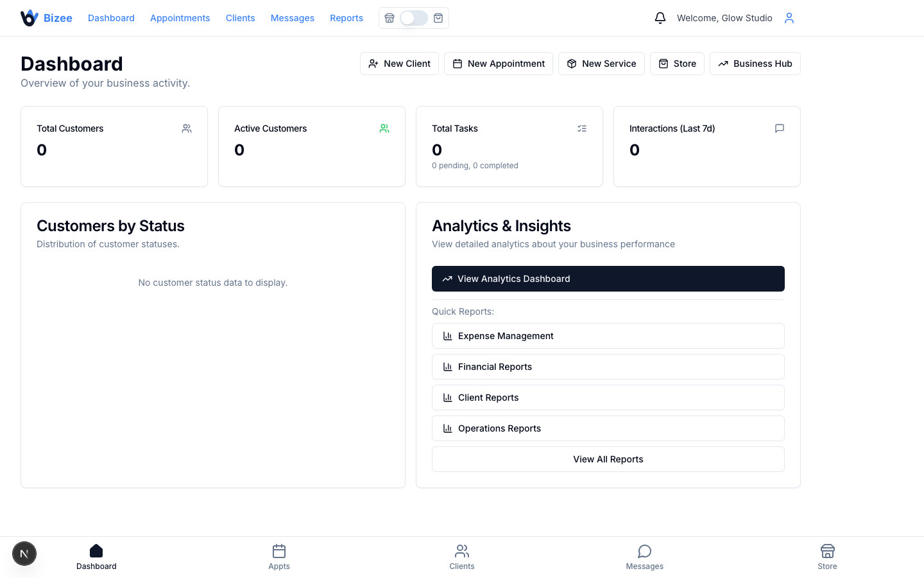
Task: Create a New Client
Action: pos(399,64)
